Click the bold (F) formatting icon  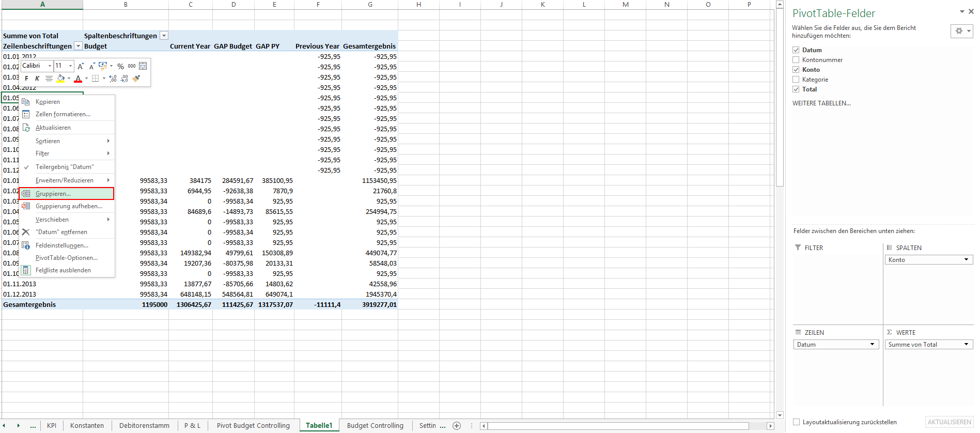point(26,79)
